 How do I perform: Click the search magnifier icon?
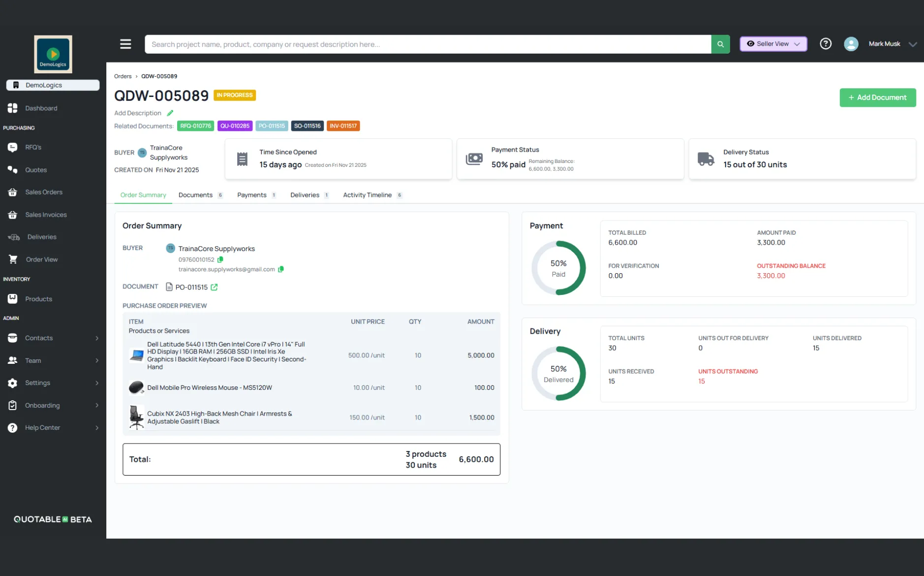click(720, 44)
